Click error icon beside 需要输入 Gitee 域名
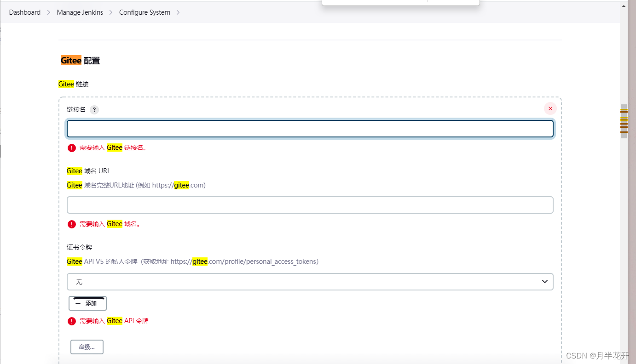Image resolution: width=636 pixels, height=364 pixels. pos(72,224)
